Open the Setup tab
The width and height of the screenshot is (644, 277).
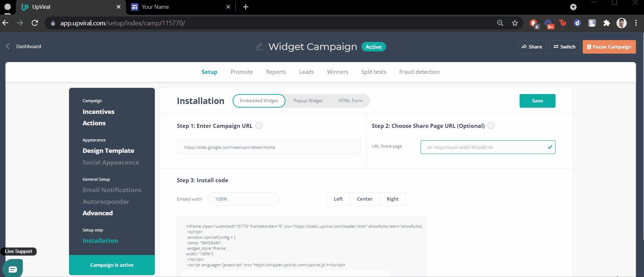209,72
